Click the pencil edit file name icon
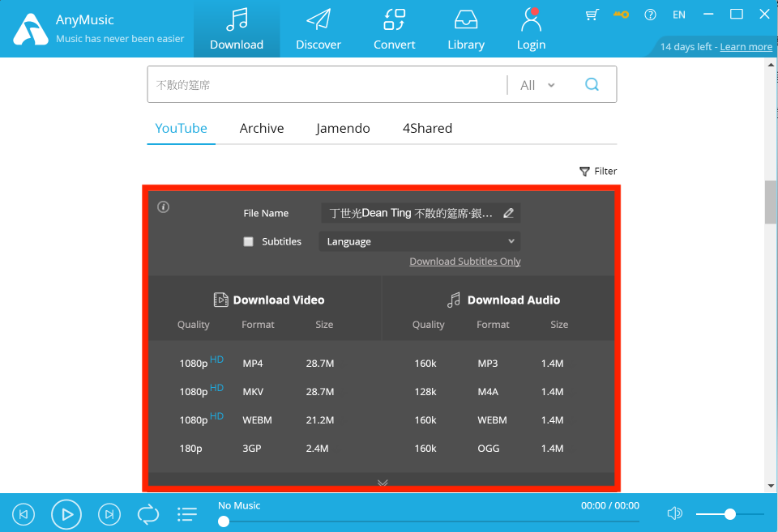 pyautogui.click(x=509, y=213)
